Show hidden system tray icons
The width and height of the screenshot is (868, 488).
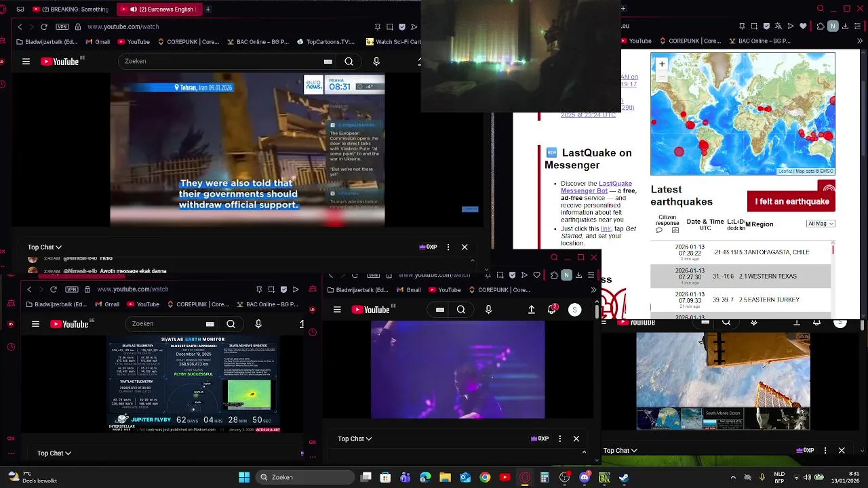point(733,477)
